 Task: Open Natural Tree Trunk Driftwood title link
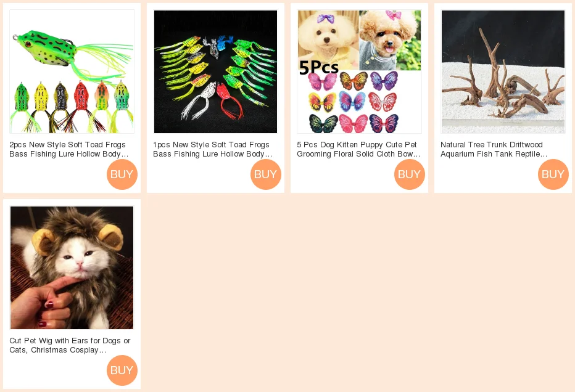click(x=494, y=149)
